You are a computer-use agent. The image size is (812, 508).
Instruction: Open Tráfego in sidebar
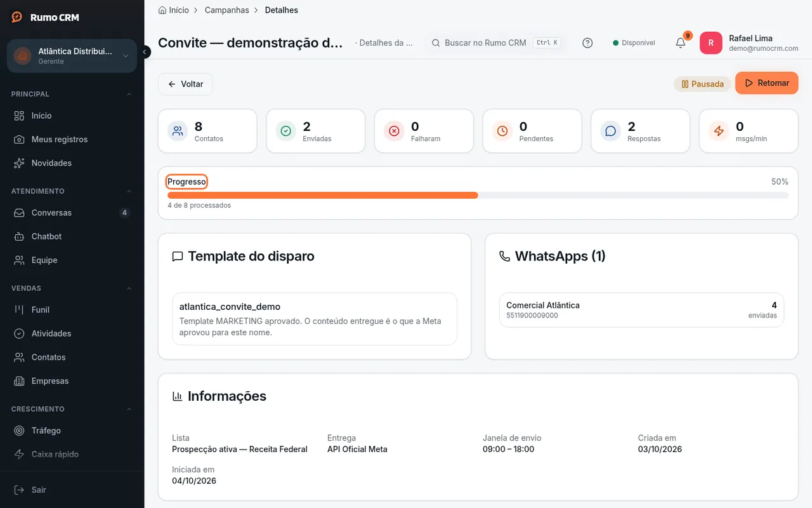(72, 431)
